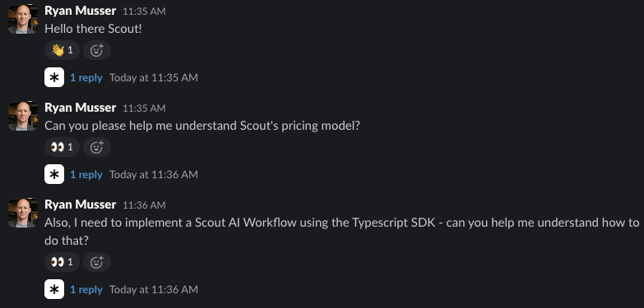This screenshot has width=644, height=308.
Task: Click the Ryan Musser name on the SDK message
Action: (80, 205)
